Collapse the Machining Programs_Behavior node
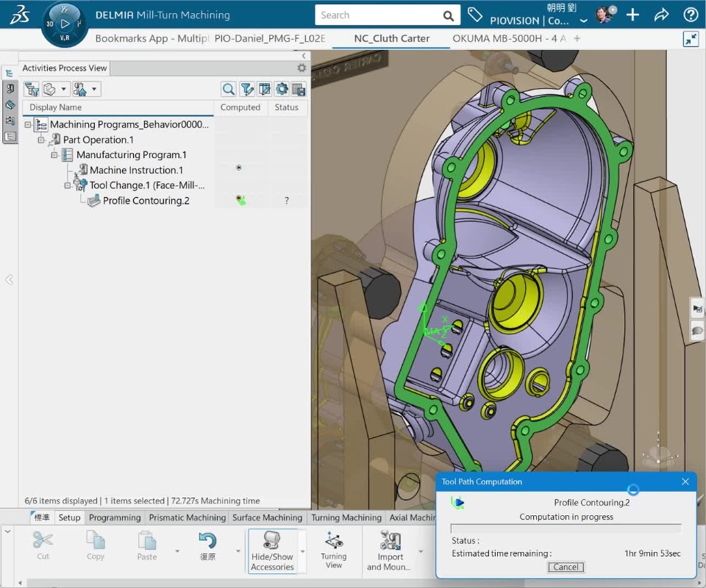This screenshot has width=706, height=588. [x=28, y=125]
